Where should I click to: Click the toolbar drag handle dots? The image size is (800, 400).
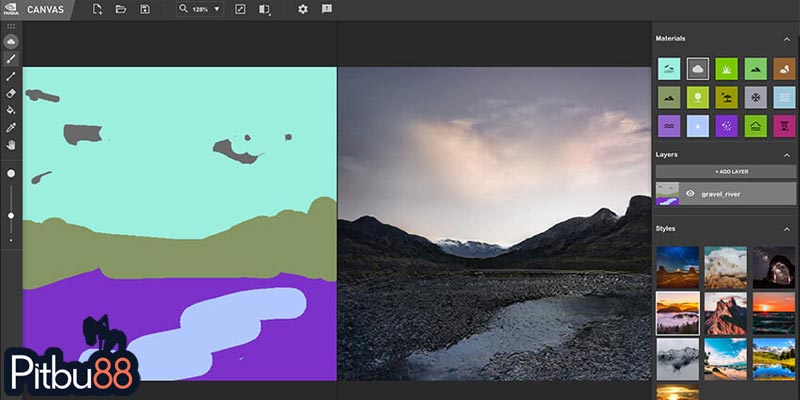point(11,27)
